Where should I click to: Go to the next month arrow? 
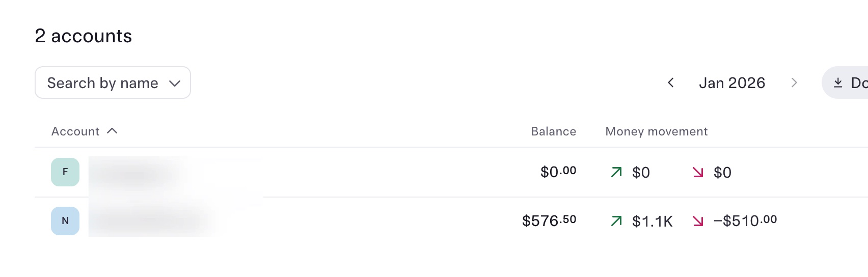tap(794, 82)
